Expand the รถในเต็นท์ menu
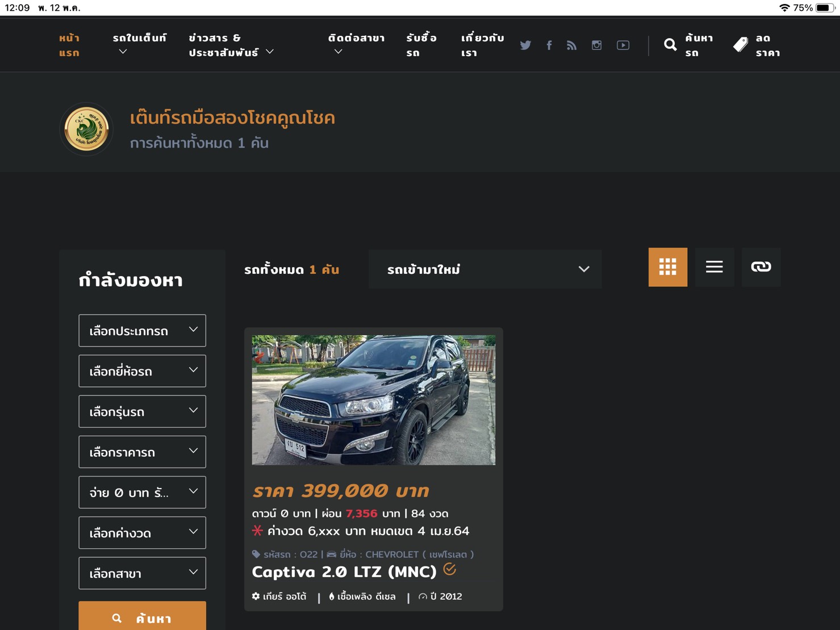 [139, 44]
